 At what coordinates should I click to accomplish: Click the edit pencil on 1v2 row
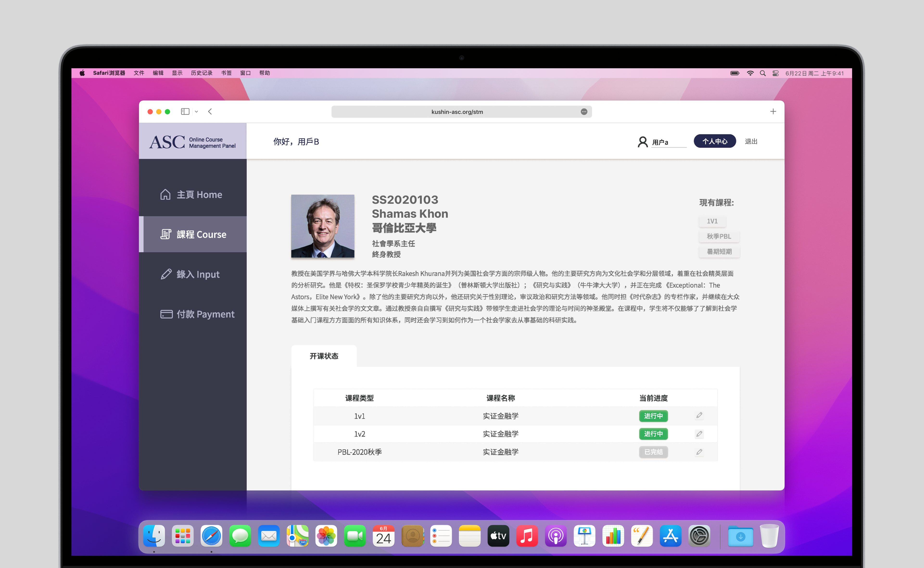(699, 433)
